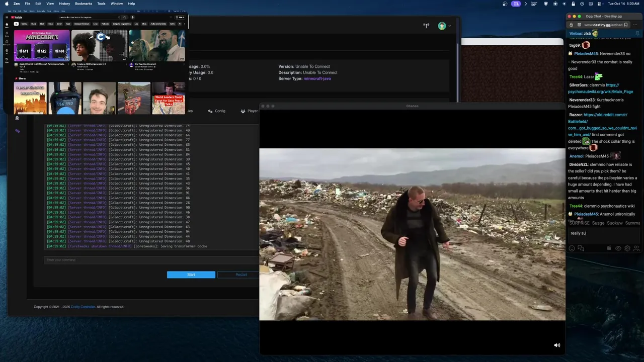644x362 pixels.
Task: Click the shield icon in menu bar
Action: click(x=546, y=4)
